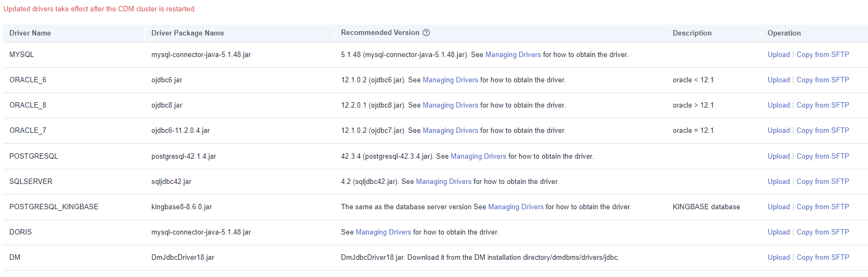
Task: Copy from SFTP for POSTGRESQL_KINGBASE row
Action: pos(823,207)
